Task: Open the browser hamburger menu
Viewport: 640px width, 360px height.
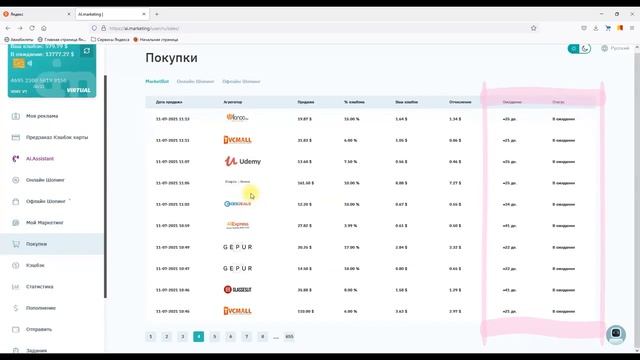Action: pos(632,28)
